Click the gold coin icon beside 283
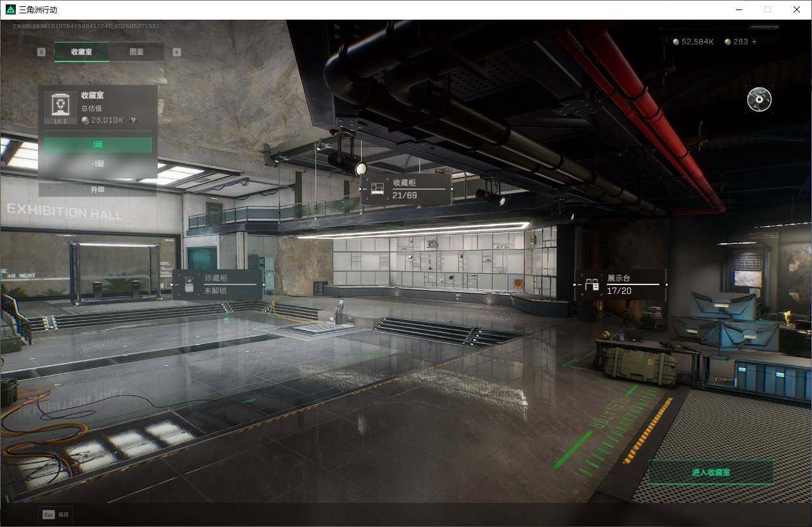 point(728,42)
